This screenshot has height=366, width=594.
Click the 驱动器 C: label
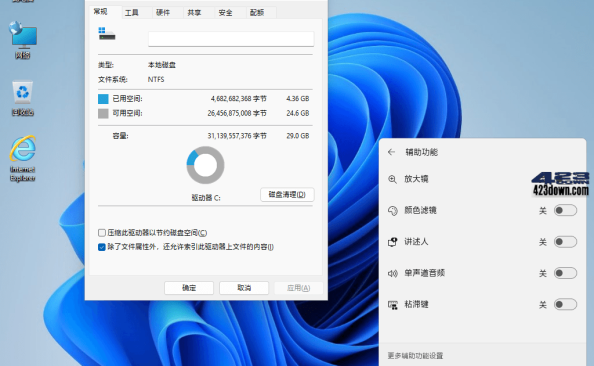(206, 198)
